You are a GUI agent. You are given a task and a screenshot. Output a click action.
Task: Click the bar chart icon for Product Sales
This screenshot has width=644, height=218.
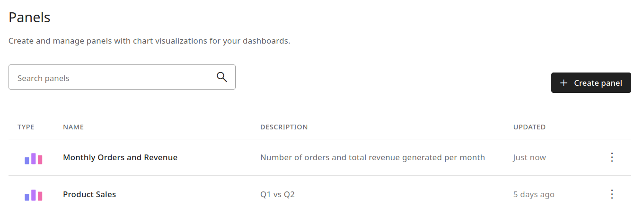(34, 195)
